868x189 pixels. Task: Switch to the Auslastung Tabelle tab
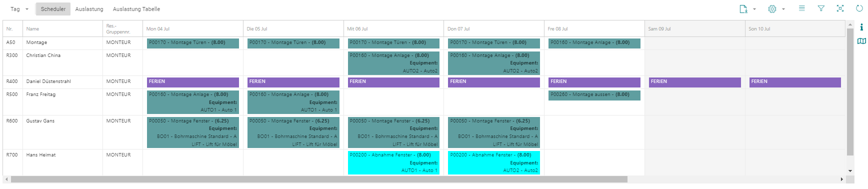point(136,9)
